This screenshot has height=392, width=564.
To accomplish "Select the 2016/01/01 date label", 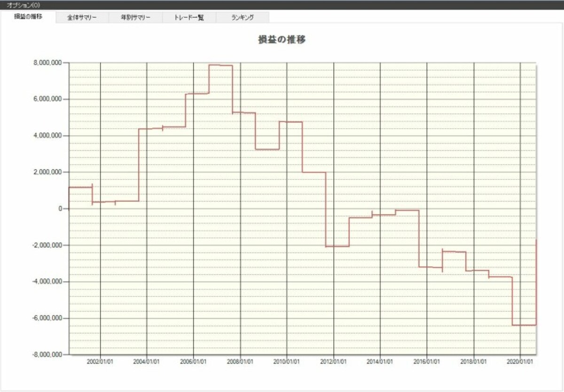I will 427,362.
